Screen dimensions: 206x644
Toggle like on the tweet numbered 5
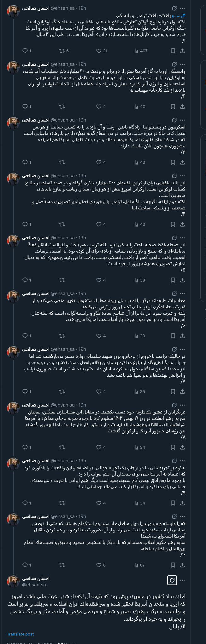tap(99, 279)
